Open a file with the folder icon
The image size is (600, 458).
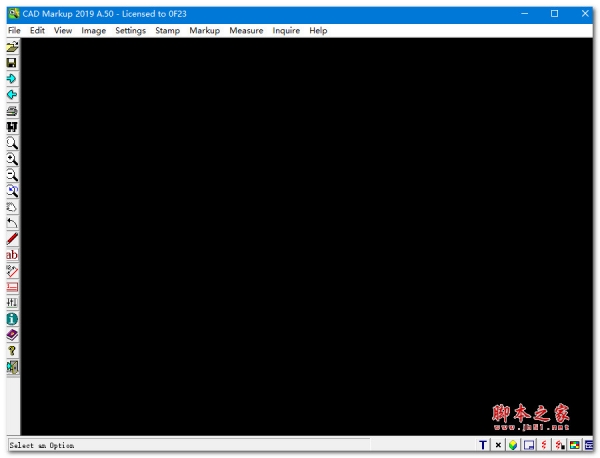12,47
